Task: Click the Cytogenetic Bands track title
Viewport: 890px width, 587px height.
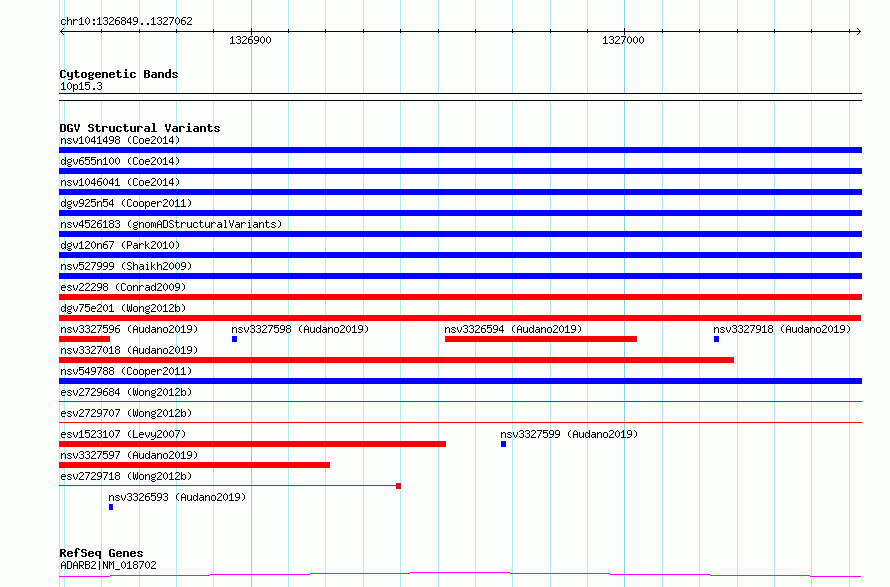Action: coord(119,74)
